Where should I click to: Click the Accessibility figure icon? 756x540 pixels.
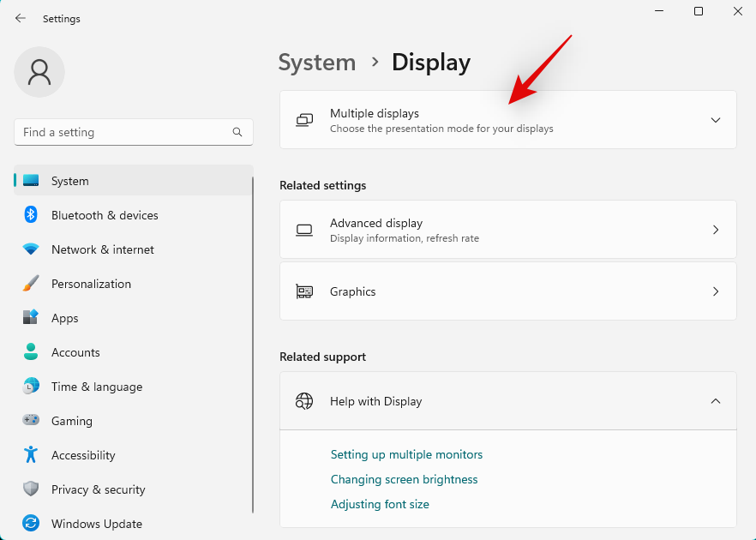(x=31, y=455)
